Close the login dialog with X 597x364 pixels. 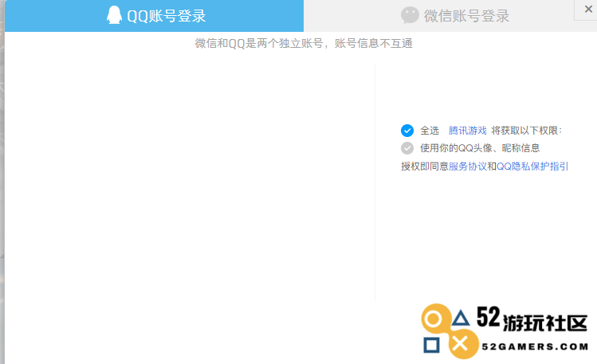(588, 9)
